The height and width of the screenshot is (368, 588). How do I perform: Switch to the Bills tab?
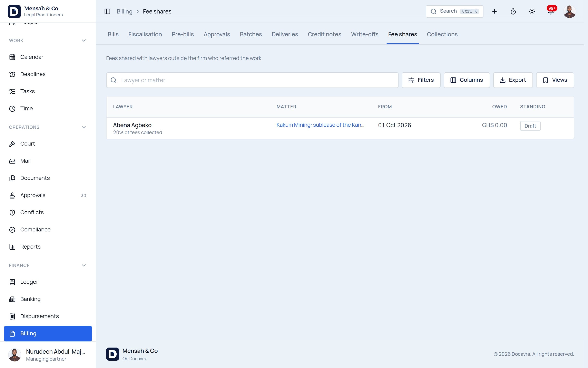click(113, 34)
